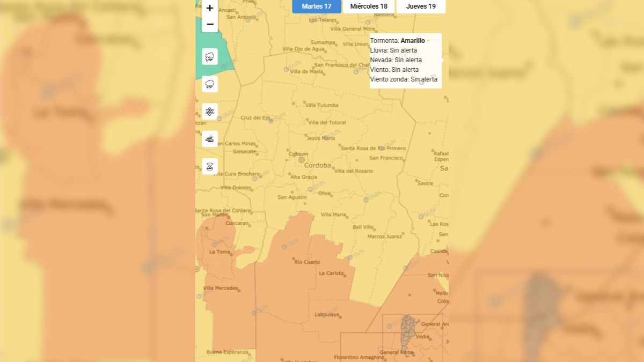Open the Jueves 19 forecast tab

[421, 6]
